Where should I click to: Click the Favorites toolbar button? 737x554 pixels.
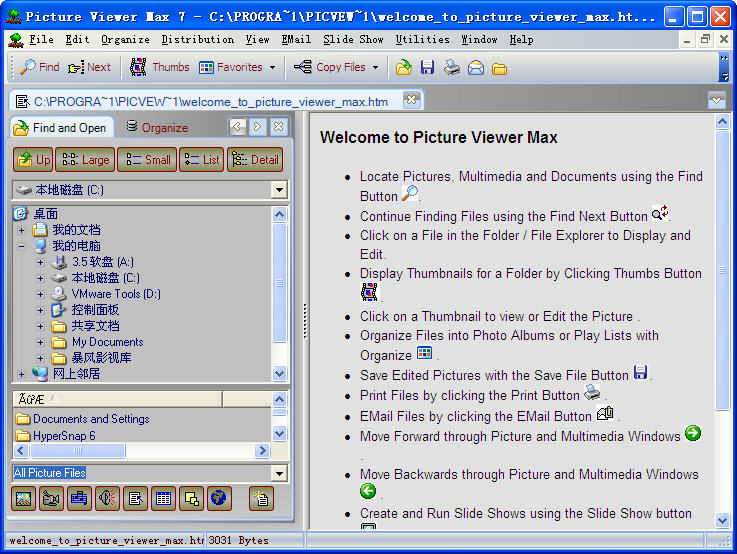[x=230, y=67]
